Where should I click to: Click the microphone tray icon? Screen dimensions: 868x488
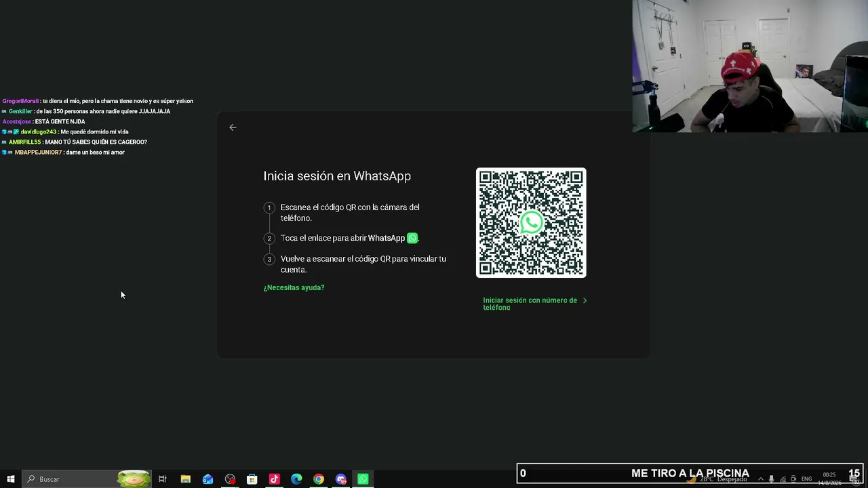tap(772, 479)
